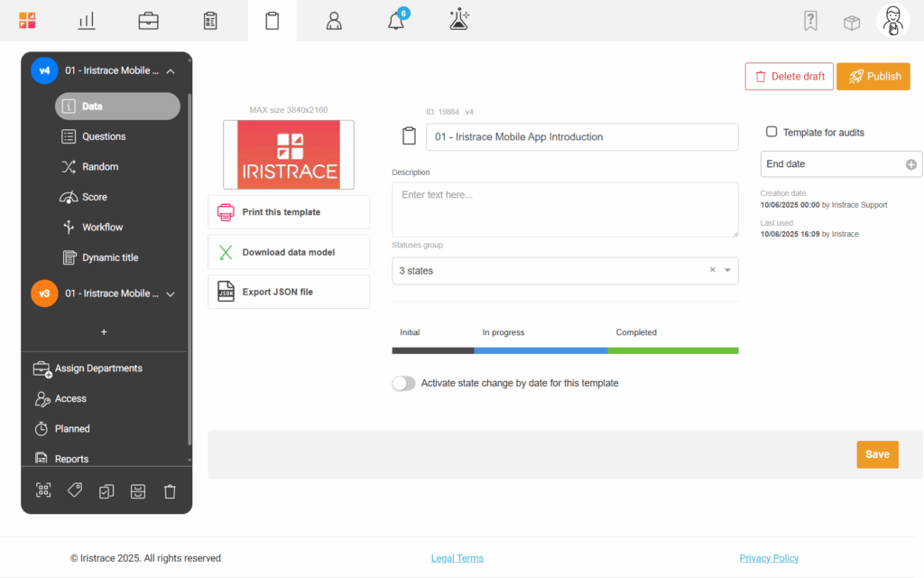Open the help bookmark icon

(x=811, y=22)
